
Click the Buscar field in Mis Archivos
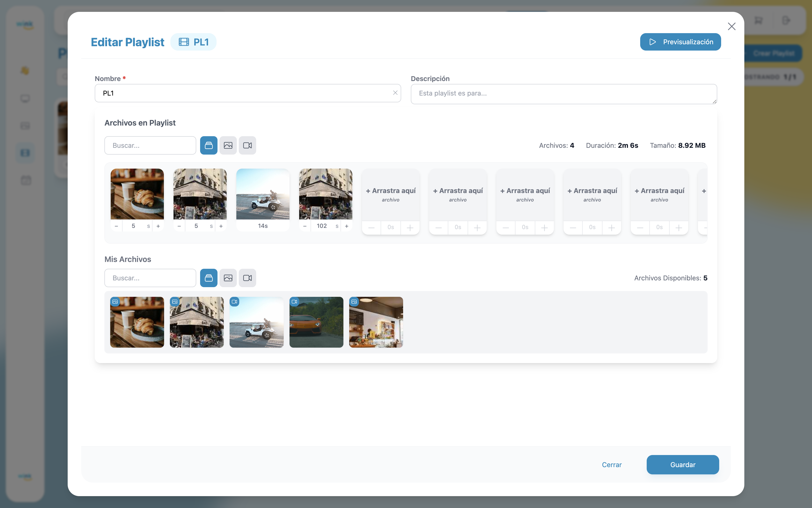150,278
